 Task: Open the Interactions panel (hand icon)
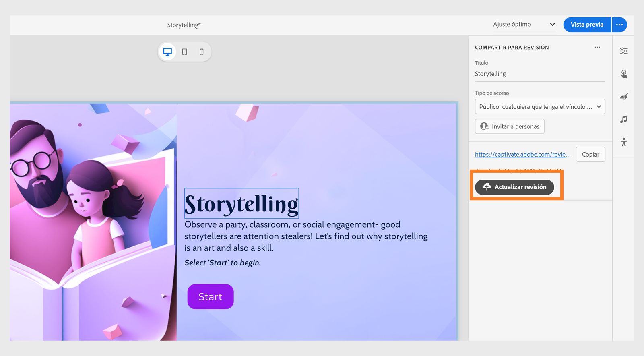click(624, 74)
